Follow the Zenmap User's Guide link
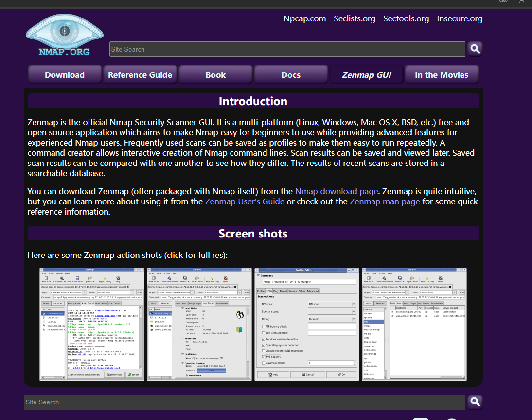 [245, 201]
